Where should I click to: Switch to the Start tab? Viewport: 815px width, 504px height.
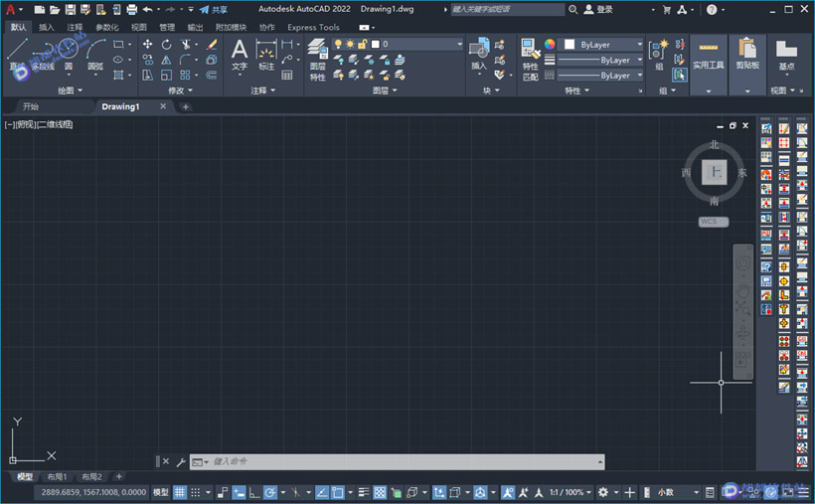[x=31, y=106]
